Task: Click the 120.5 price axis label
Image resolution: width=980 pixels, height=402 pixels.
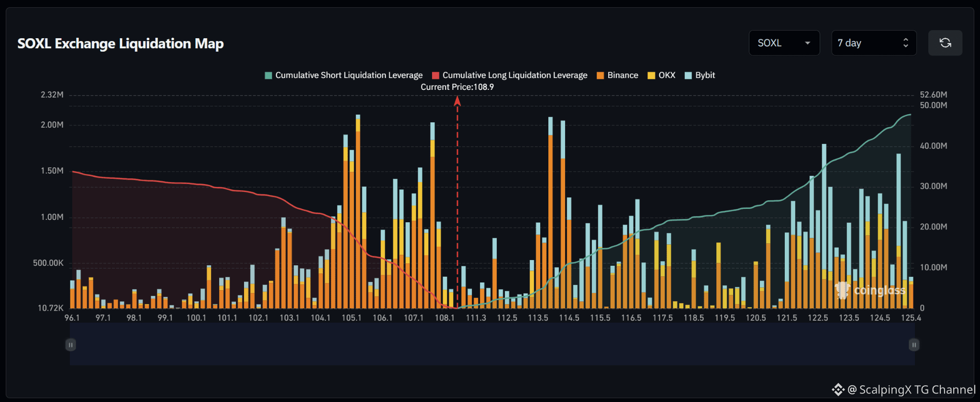Action: 756,318
